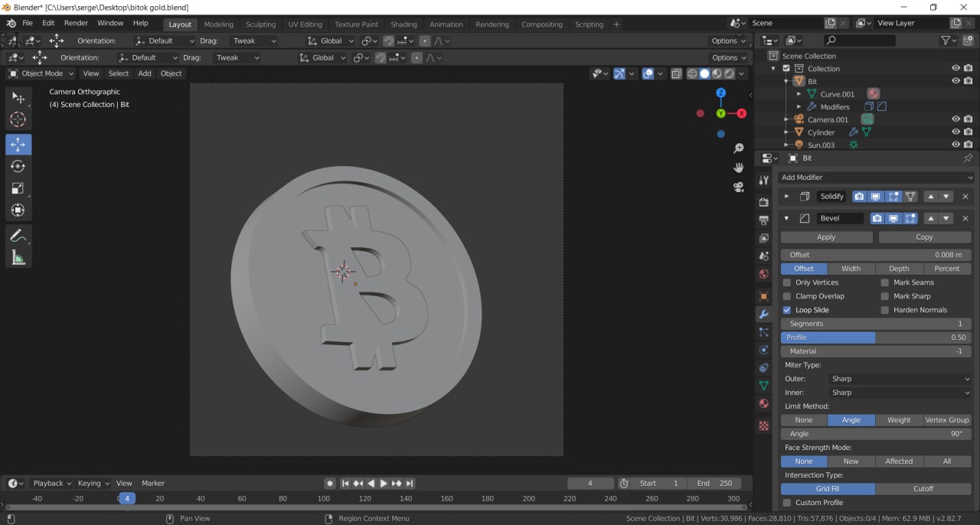The width and height of the screenshot is (980, 525).
Task: Switch to the Sculpting workspace tab
Action: coord(260,24)
